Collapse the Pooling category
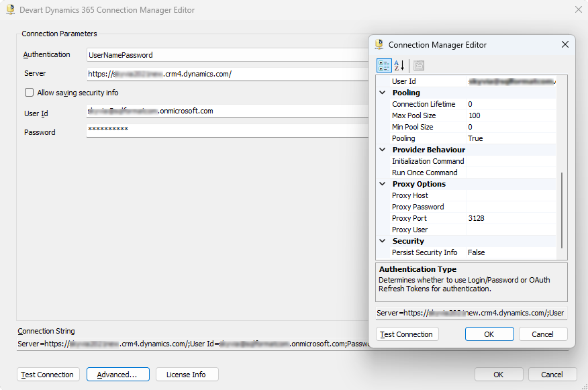This screenshot has width=588, height=390. coord(384,93)
